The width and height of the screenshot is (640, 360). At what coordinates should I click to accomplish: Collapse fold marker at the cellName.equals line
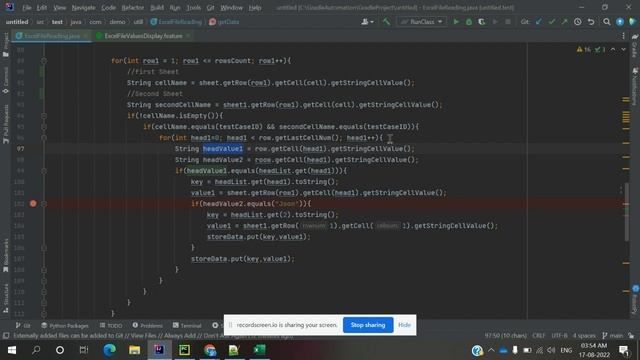pyautogui.click(x=44, y=127)
